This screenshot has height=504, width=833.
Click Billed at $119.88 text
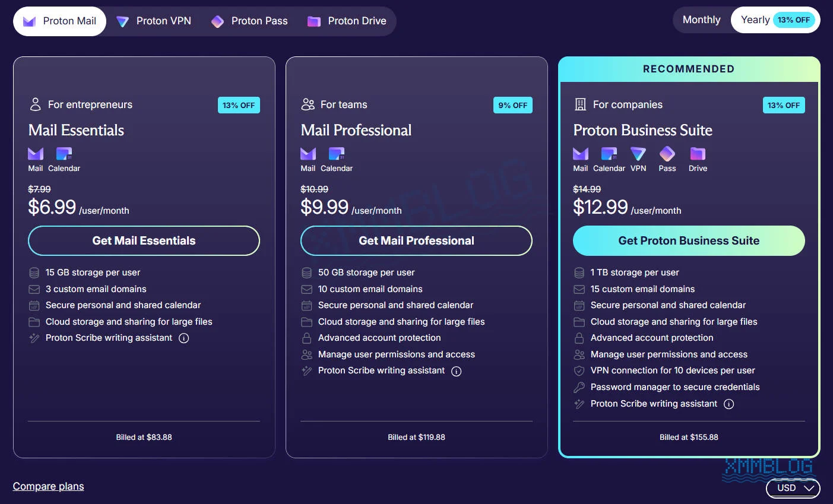pyautogui.click(x=416, y=438)
